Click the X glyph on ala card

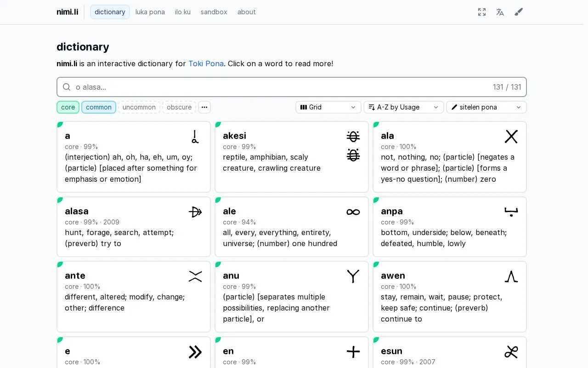[511, 137]
